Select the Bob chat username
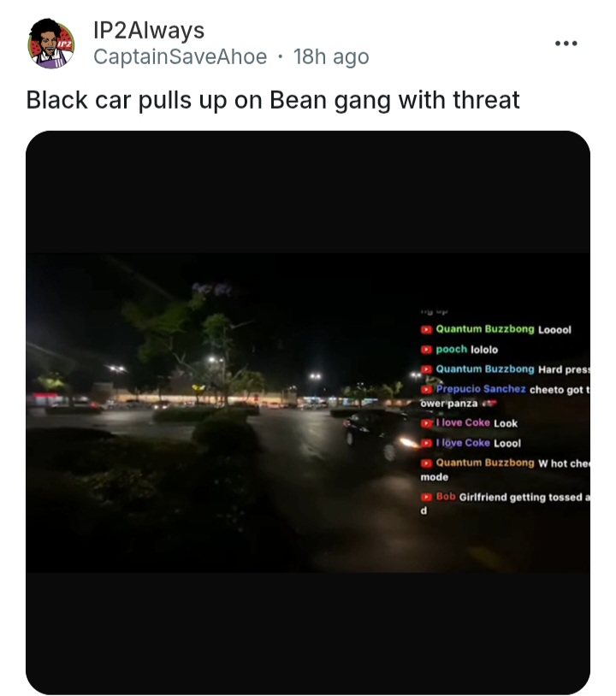Image resolution: width=616 pixels, height=696 pixels. point(446,496)
